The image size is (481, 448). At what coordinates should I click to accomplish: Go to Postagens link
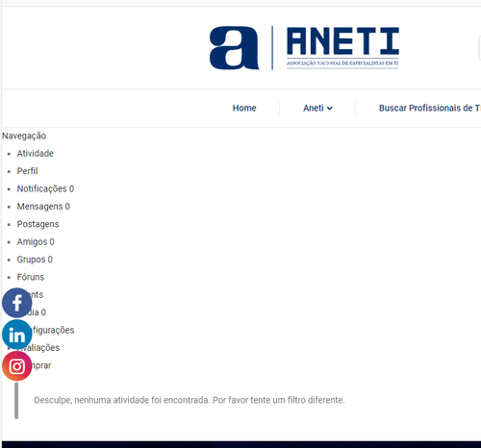[38, 224]
